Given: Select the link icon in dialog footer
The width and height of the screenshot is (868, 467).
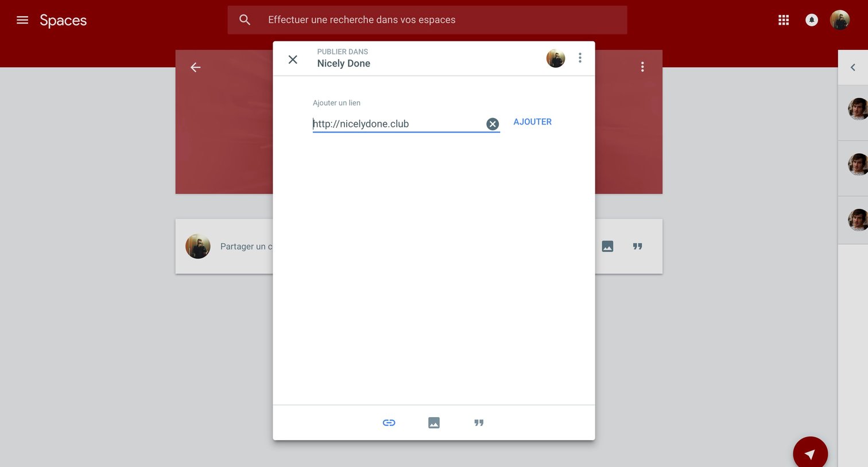Looking at the screenshot, I should point(389,423).
